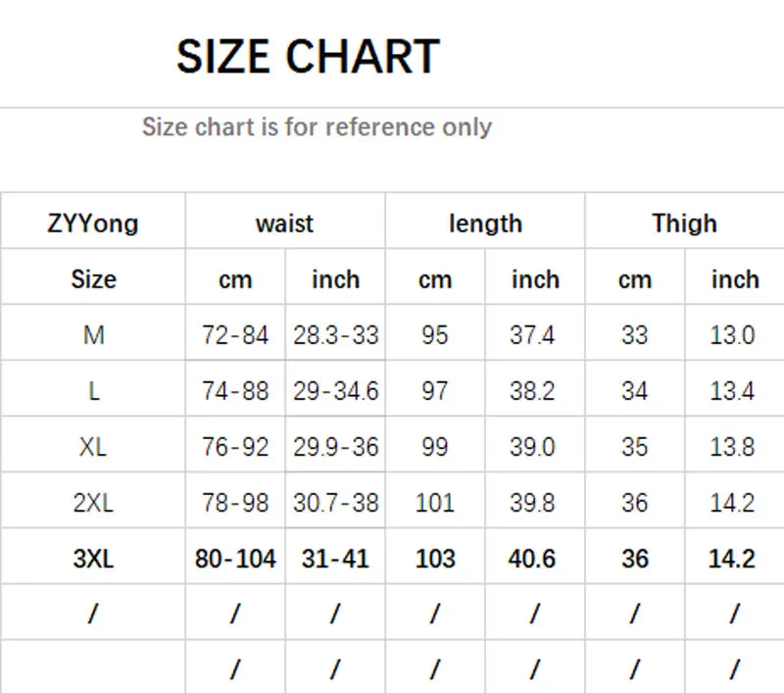Select the M size row label
Image resolution: width=784 pixels, height=693 pixels.
(x=93, y=335)
